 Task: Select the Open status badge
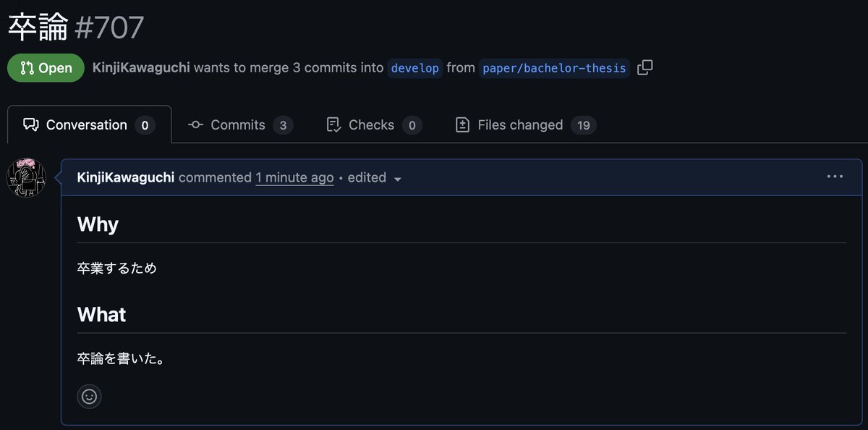(46, 68)
